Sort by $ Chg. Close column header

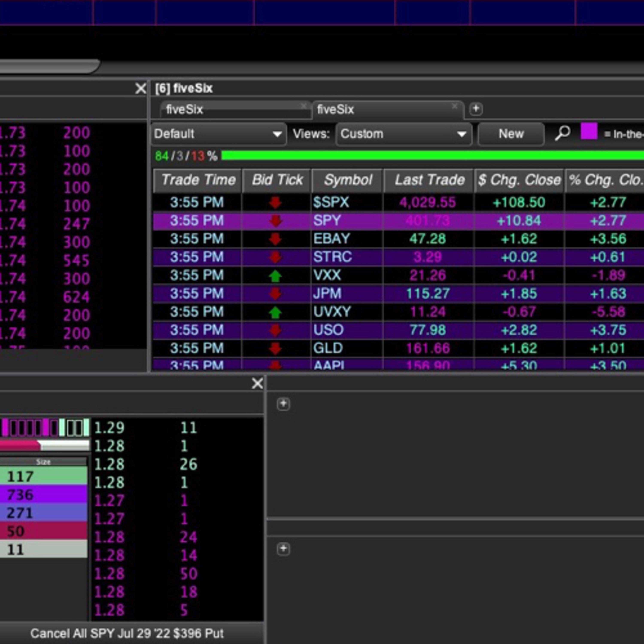tap(519, 180)
